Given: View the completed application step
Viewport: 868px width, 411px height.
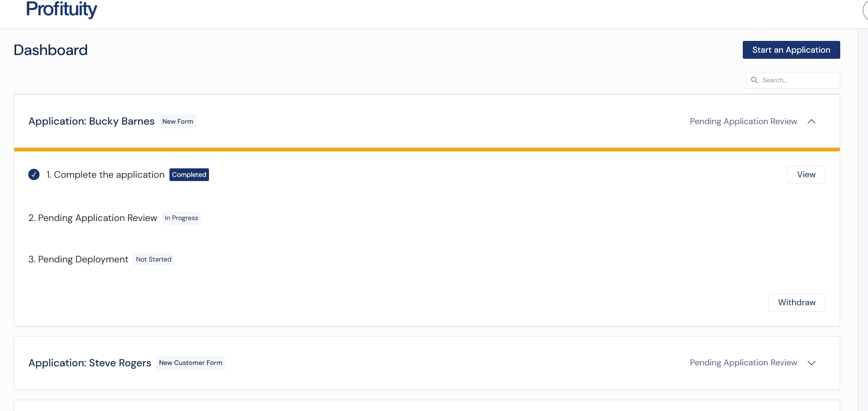Looking at the screenshot, I should pyautogui.click(x=806, y=174).
